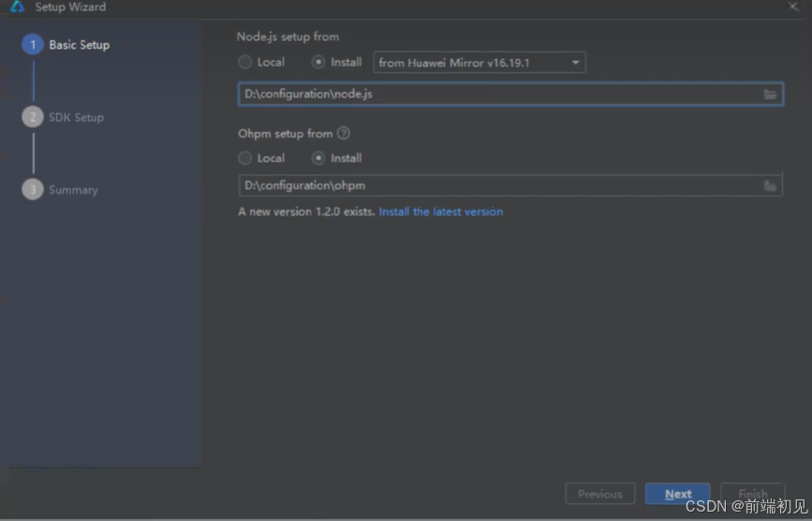812x521 pixels.
Task: Open the Huawei Mirror version dropdown
Action: coord(479,63)
